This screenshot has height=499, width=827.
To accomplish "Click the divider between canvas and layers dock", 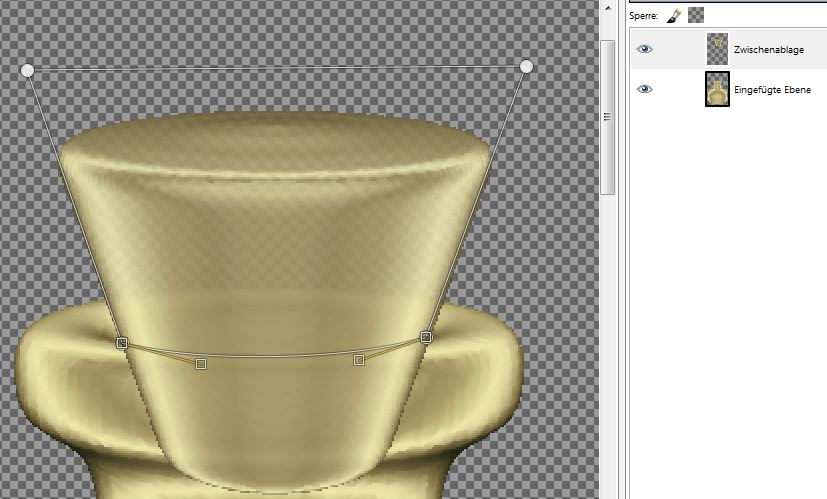I will pos(621,250).
